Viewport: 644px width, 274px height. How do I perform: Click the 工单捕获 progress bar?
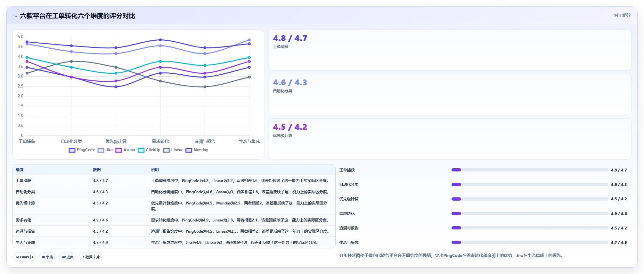pyautogui.click(x=530, y=170)
